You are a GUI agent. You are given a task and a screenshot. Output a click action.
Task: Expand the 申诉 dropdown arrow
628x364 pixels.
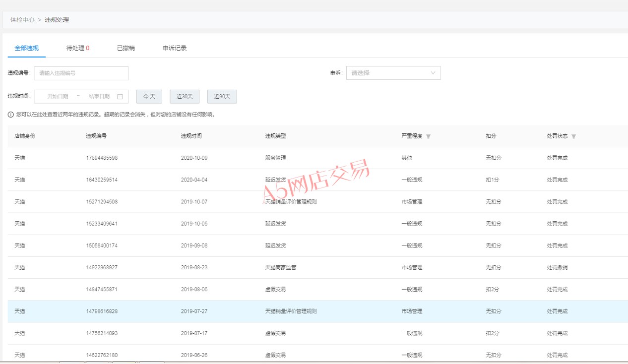433,73
